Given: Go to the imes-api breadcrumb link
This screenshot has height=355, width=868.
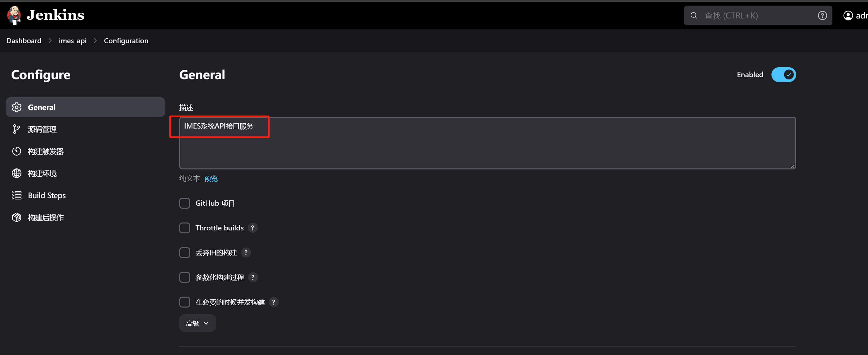Looking at the screenshot, I should (x=72, y=41).
